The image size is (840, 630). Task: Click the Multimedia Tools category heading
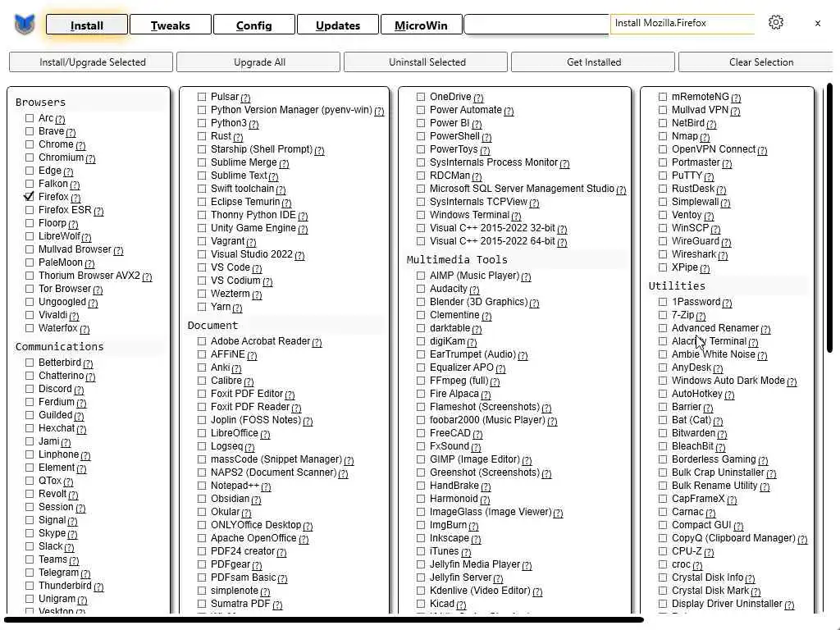pyautogui.click(x=457, y=260)
